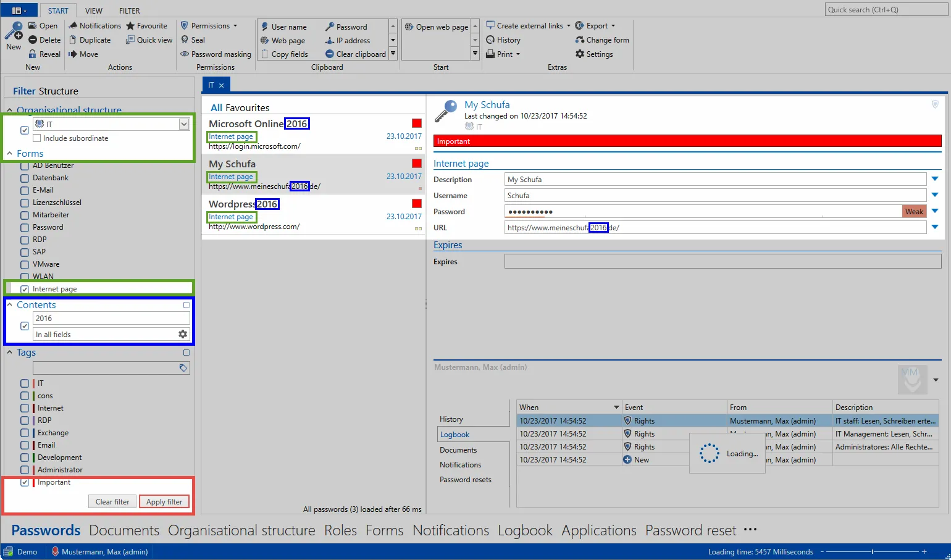Click the zoom slider in the status bar
Viewport: 951px width, 560px height.
click(874, 551)
